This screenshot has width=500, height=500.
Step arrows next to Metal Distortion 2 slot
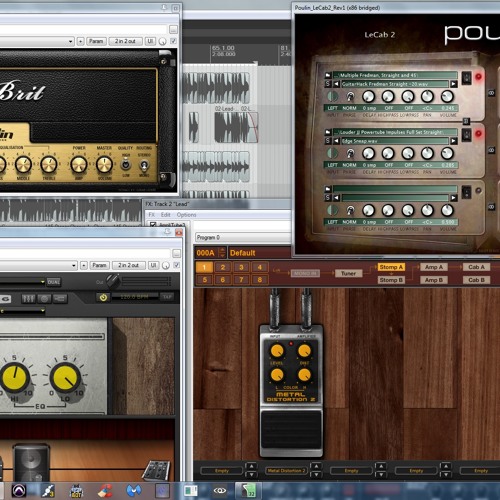[316, 470]
